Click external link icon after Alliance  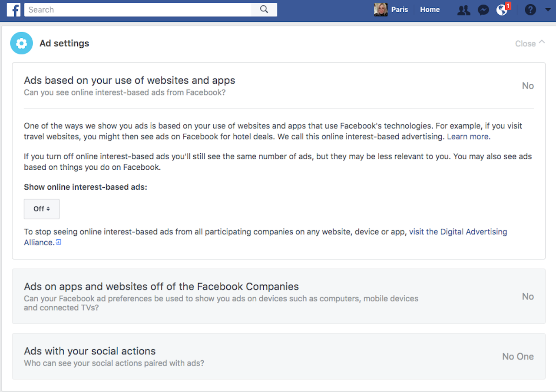click(59, 242)
